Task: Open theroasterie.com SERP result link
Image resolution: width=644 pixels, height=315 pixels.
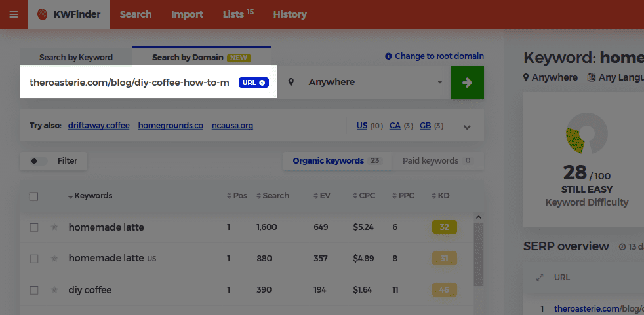Action: 599,308
